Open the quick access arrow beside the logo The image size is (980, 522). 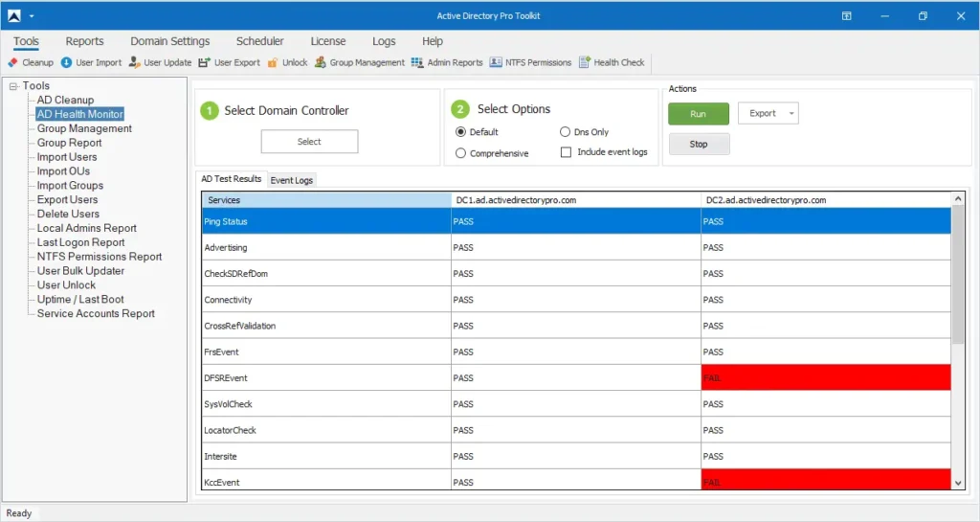pyautogui.click(x=32, y=16)
